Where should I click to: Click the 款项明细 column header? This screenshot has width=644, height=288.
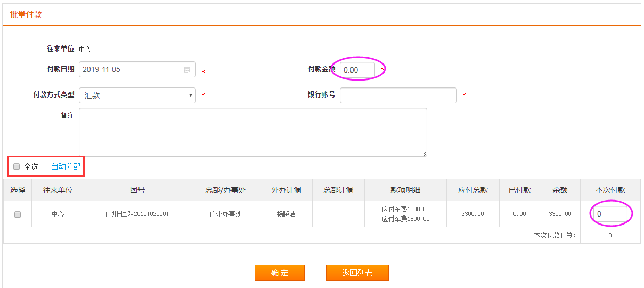405,190
